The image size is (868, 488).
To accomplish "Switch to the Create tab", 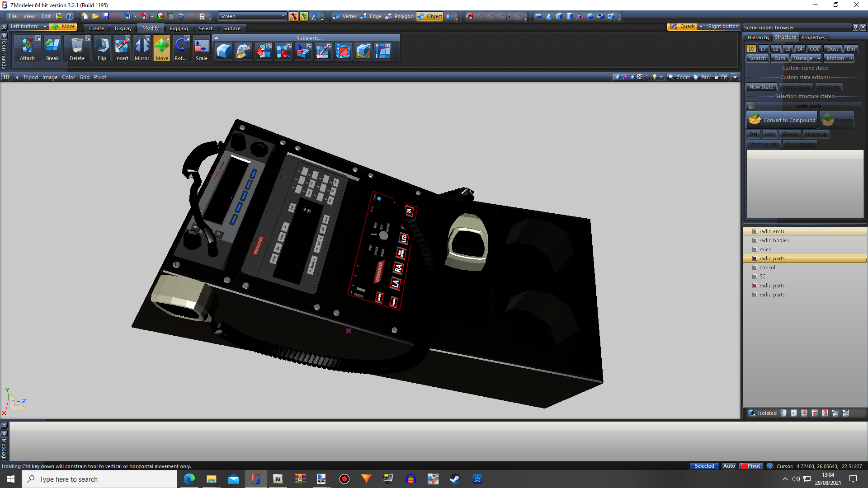I will click(x=96, y=28).
